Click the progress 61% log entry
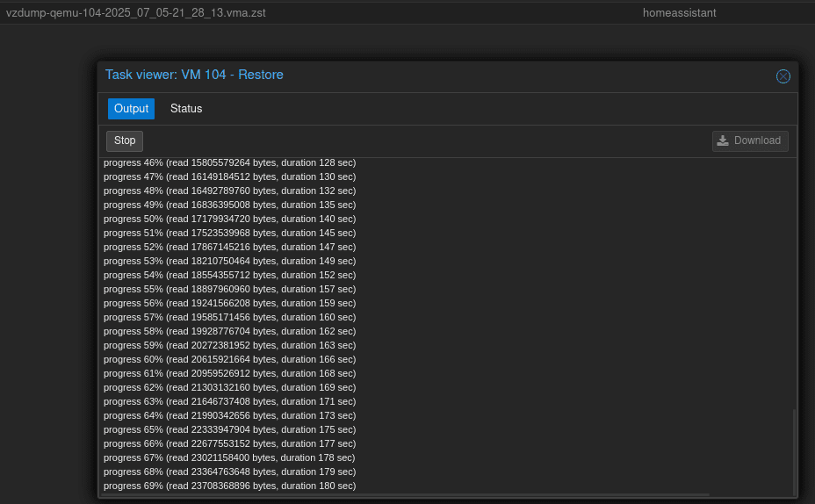This screenshot has width=815, height=504. pos(229,373)
